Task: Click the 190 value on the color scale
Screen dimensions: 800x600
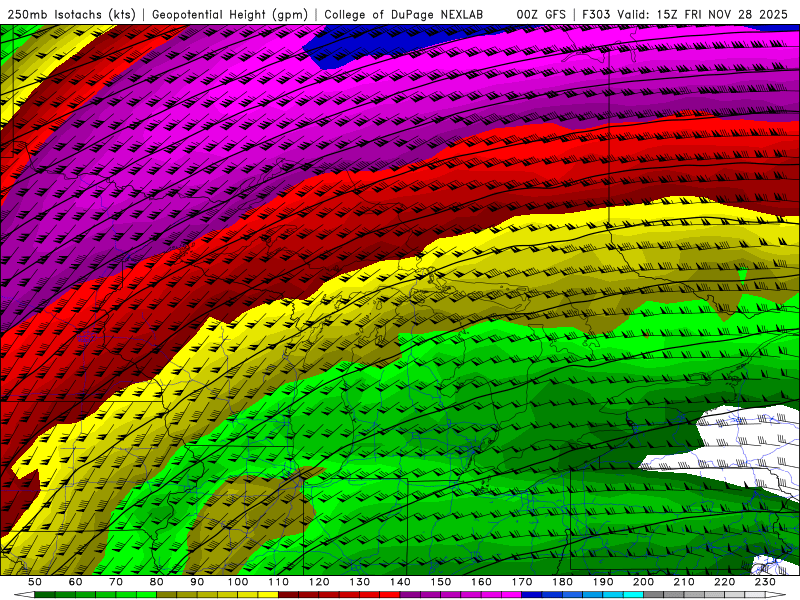Action: (603, 582)
